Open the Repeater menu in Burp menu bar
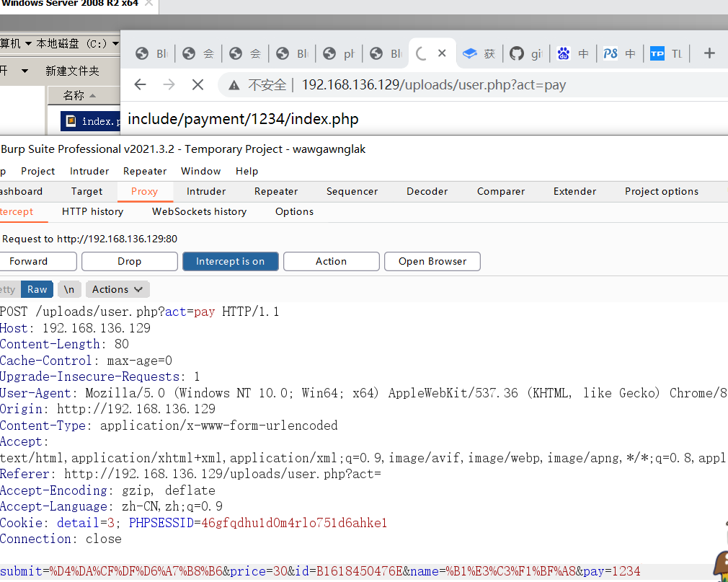 click(144, 171)
